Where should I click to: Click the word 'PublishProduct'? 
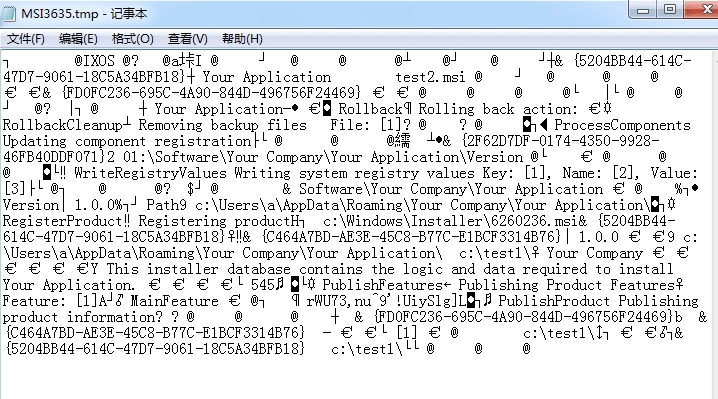554,301
